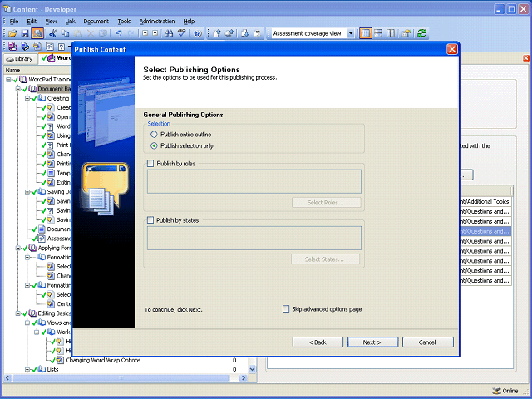
Task: Select the highlighted split layout view icon
Action: [366, 33]
